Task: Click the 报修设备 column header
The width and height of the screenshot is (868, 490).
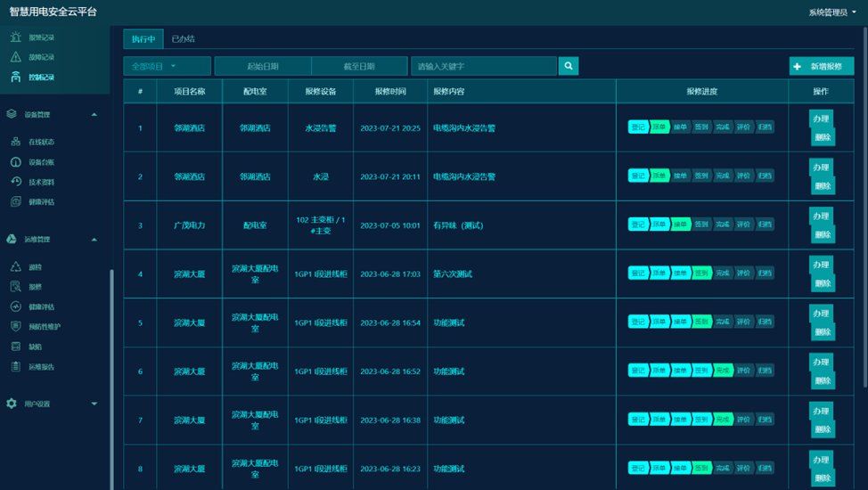Action: click(x=321, y=92)
